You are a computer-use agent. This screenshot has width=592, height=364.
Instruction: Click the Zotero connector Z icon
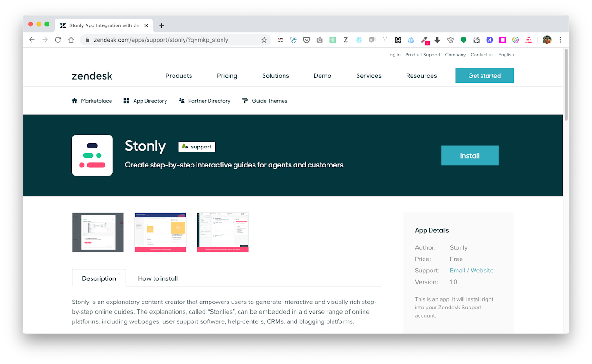tap(345, 40)
